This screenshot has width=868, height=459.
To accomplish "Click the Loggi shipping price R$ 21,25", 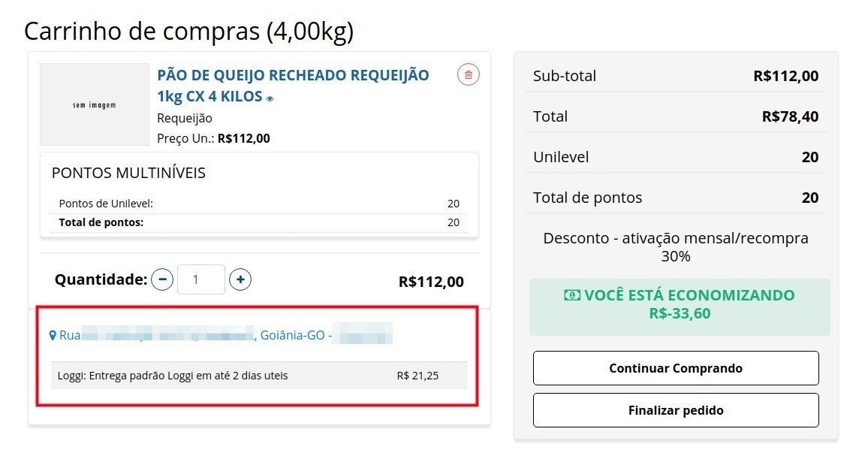I will 417,376.
